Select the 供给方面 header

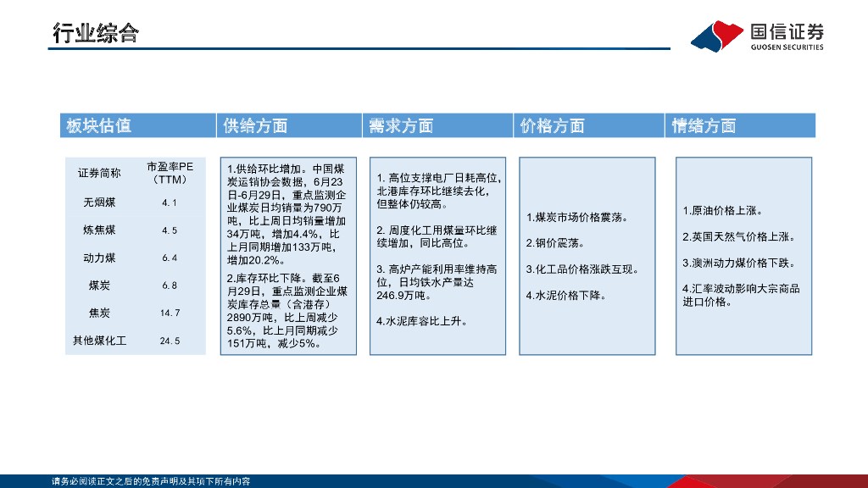pyautogui.click(x=289, y=125)
